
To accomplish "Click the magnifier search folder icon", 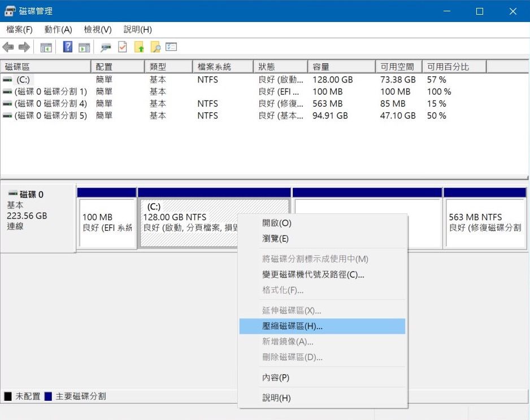I will click(155, 47).
